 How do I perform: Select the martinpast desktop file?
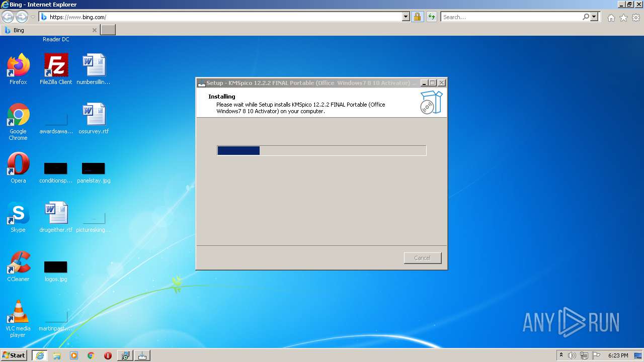pos(56,320)
